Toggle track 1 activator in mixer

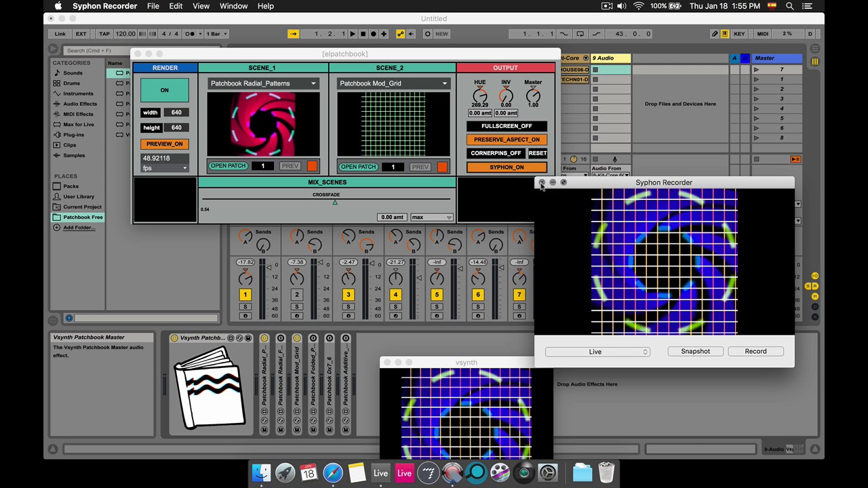tap(245, 295)
